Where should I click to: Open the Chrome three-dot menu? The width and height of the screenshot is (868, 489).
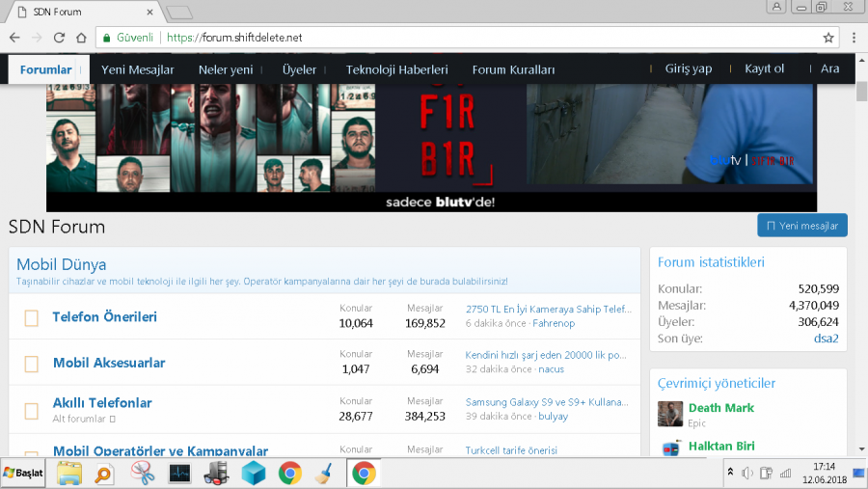click(x=854, y=38)
